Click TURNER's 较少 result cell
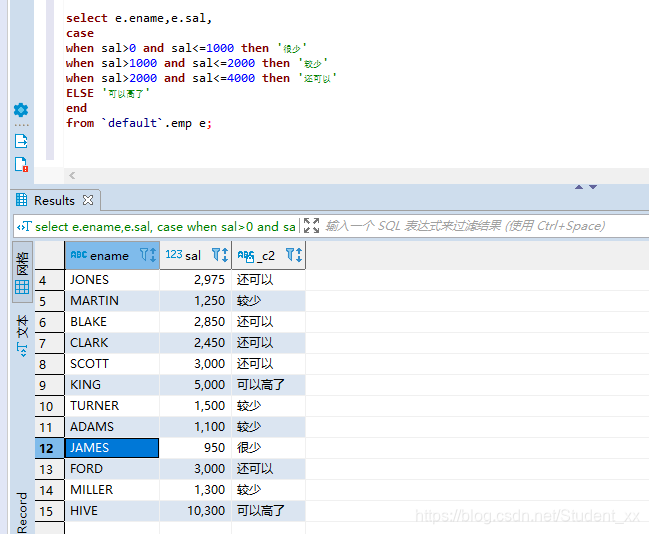The height and width of the screenshot is (534, 649). click(268, 406)
